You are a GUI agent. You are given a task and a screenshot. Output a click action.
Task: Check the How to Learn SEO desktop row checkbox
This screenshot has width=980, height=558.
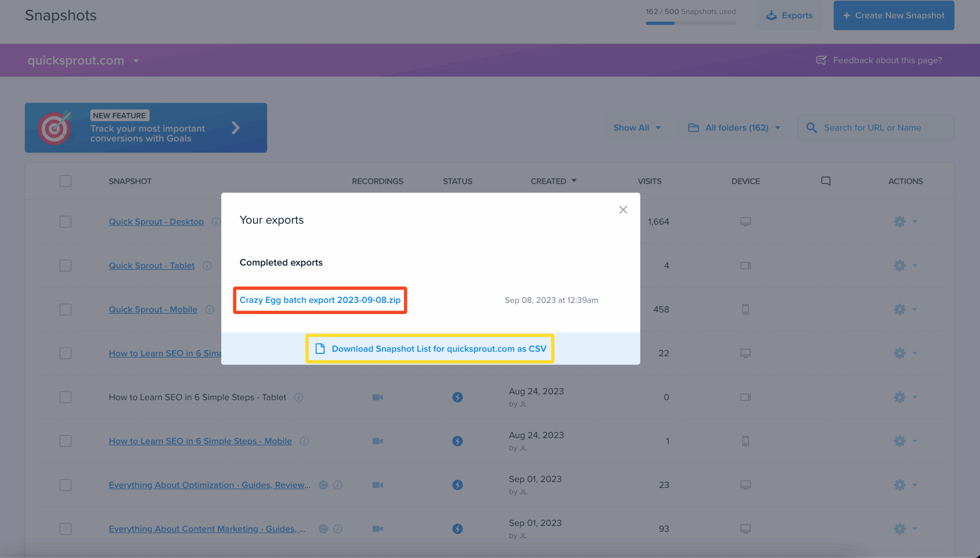click(x=65, y=353)
